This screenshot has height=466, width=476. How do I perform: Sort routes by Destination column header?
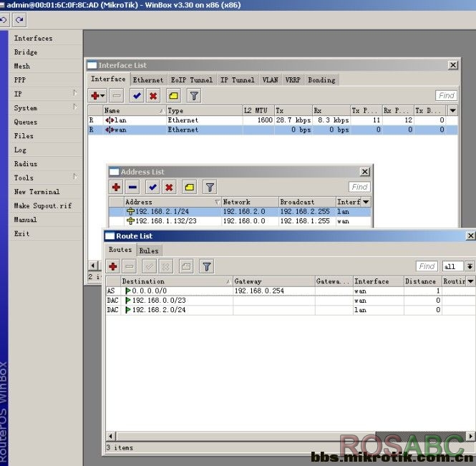click(x=177, y=281)
